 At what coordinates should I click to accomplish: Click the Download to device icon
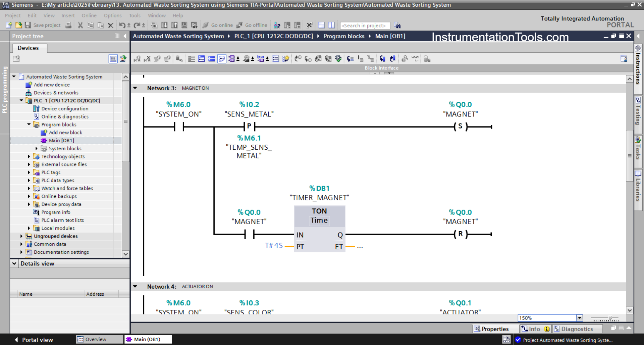(x=164, y=25)
